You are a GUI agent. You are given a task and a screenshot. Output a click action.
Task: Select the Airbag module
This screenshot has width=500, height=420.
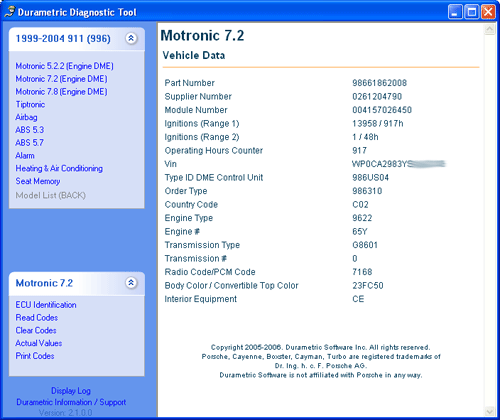(x=26, y=117)
